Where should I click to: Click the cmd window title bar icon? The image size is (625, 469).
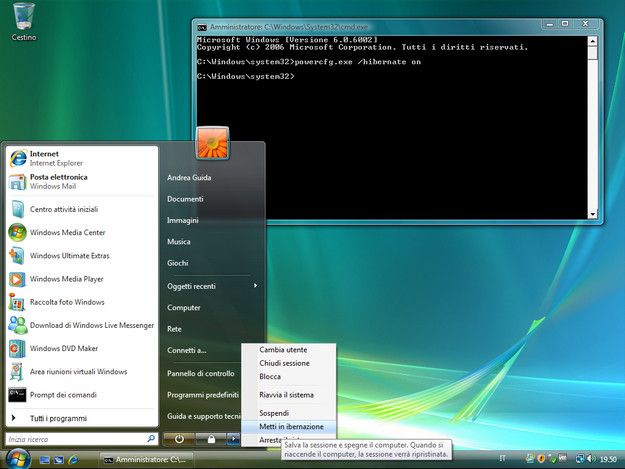[x=202, y=27]
